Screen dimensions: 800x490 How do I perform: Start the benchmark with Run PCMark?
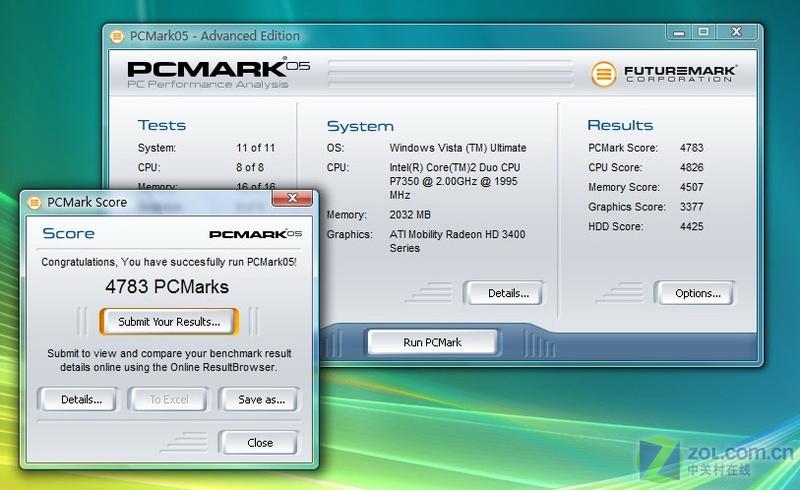pos(432,342)
